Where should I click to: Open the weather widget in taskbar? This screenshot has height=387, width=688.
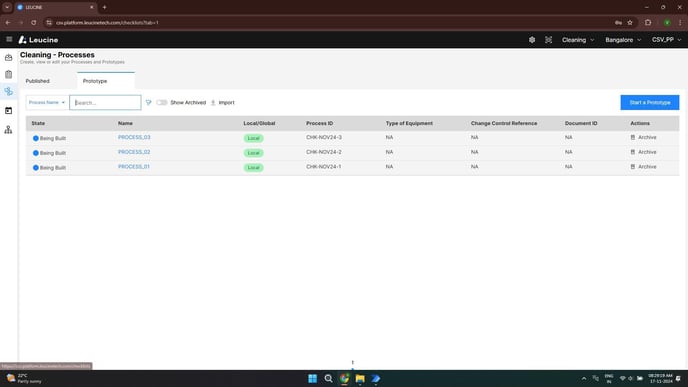click(x=24, y=379)
